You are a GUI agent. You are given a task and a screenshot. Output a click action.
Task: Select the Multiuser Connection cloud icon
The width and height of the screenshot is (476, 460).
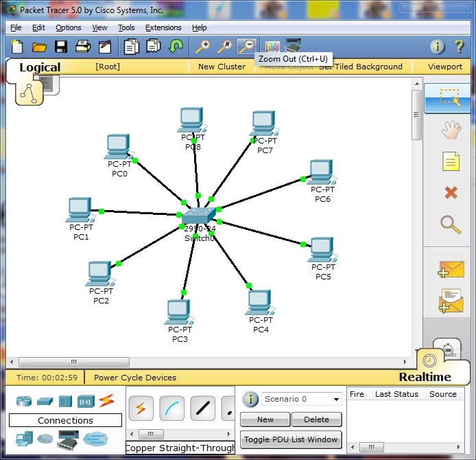point(95,439)
